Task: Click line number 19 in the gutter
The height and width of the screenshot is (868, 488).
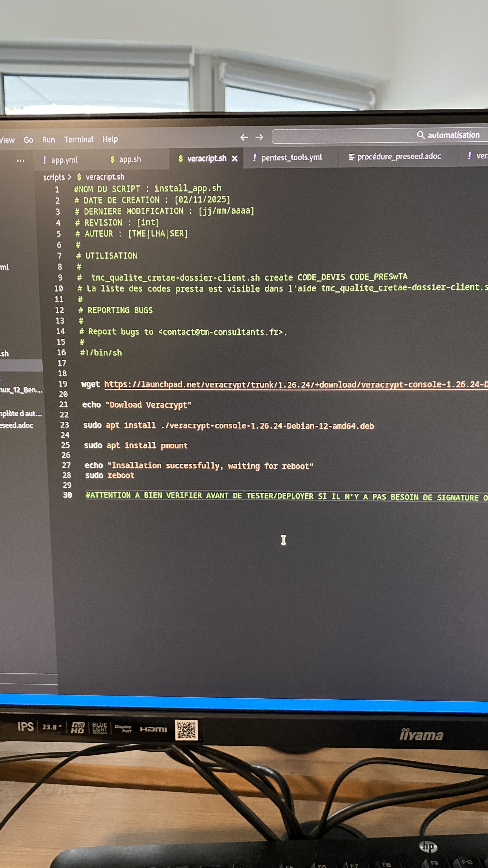Action: (x=63, y=384)
